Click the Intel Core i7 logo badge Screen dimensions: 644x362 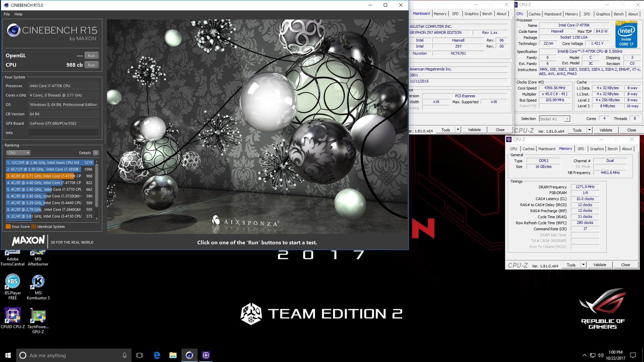pos(626,34)
